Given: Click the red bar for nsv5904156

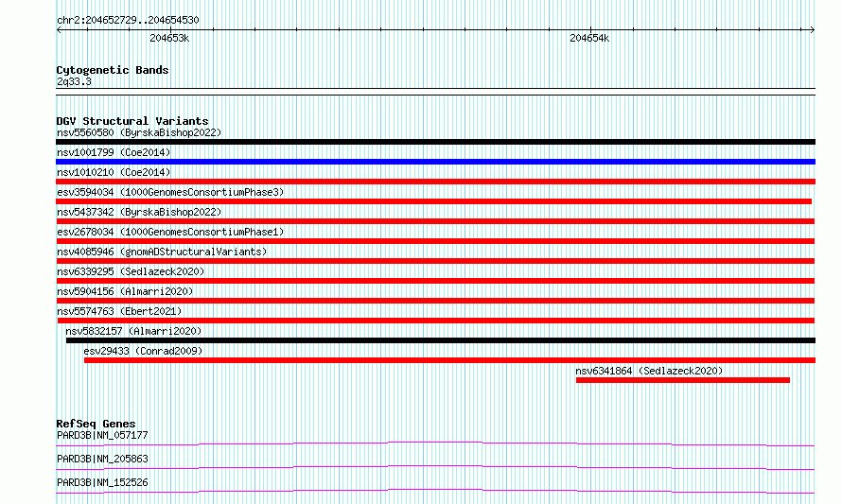Looking at the screenshot, I should tap(435, 301).
